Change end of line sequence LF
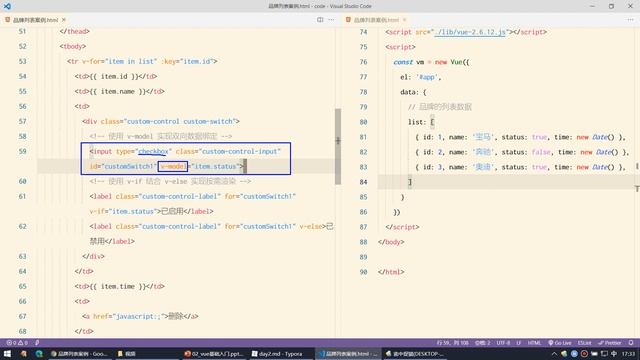This screenshot has height=360, width=640. (x=519, y=343)
